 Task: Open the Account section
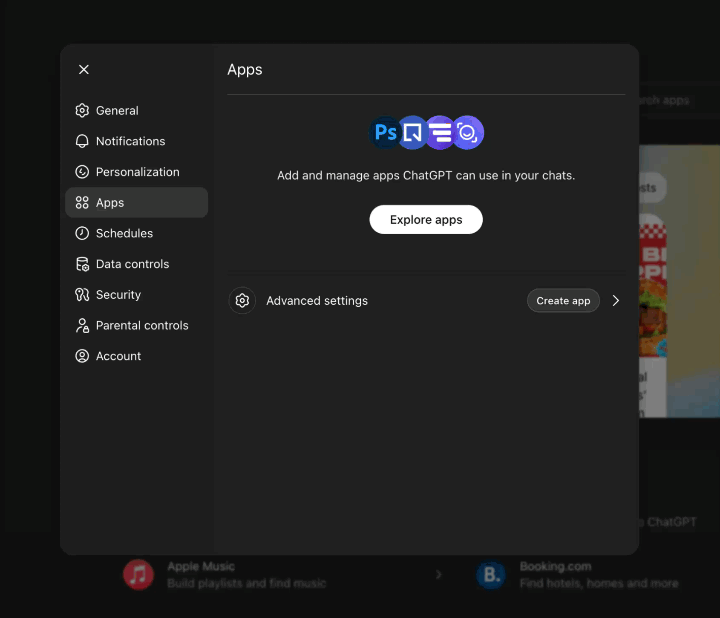[x=136, y=356]
